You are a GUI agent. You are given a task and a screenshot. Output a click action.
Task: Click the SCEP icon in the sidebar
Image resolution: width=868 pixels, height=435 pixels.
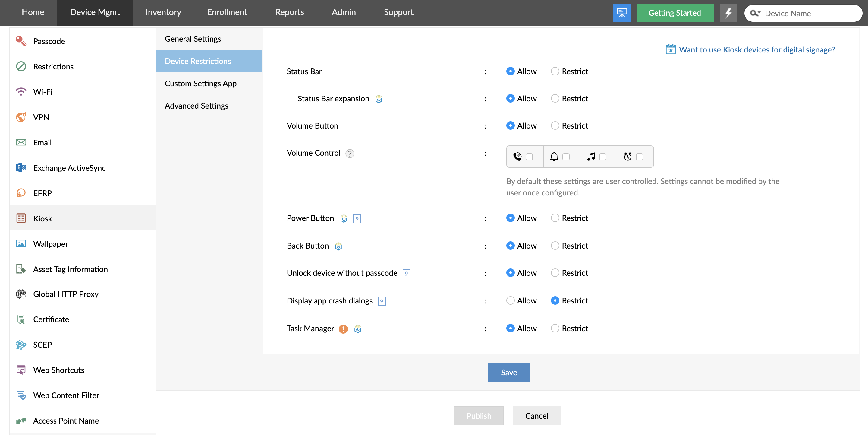click(x=21, y=344)
